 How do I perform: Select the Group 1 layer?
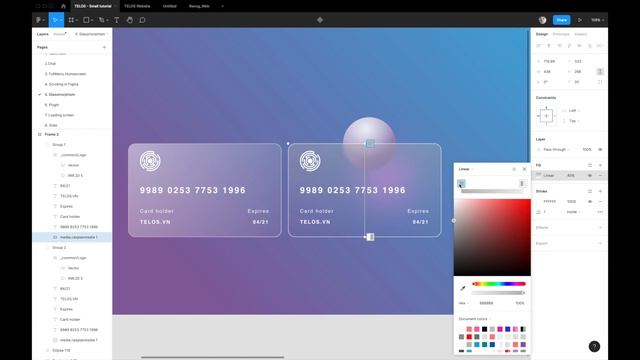pos(59,144)
